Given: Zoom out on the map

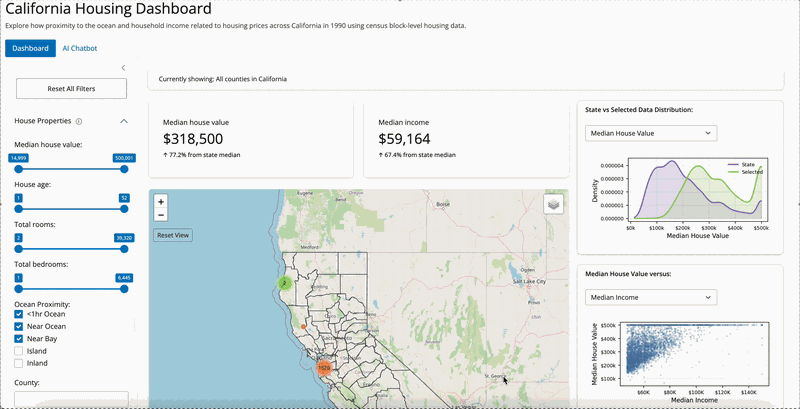Looking at the screenshot, I should click(x=161, y=215).
